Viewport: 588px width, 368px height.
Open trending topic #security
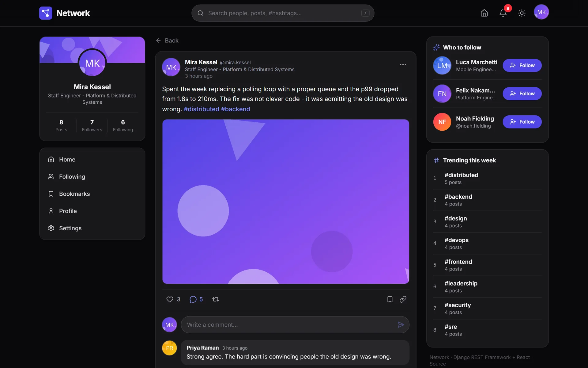(487, 309)
